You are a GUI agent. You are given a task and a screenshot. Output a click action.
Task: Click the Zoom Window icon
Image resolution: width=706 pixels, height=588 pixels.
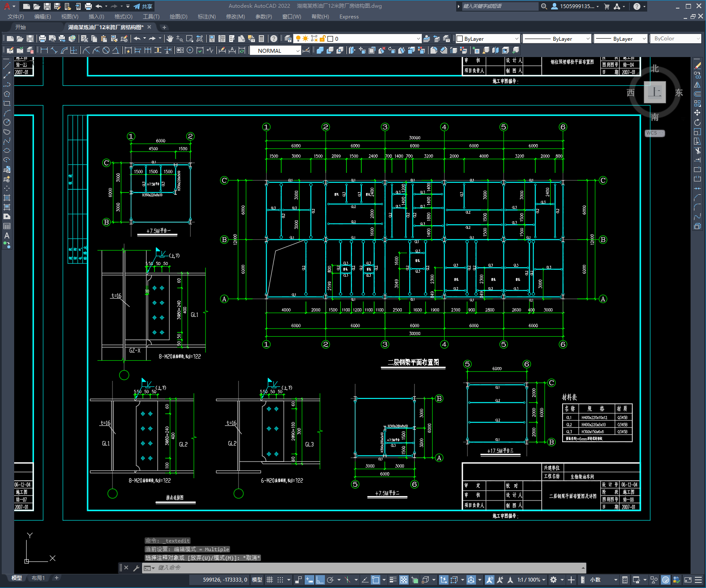click(189, 39)
